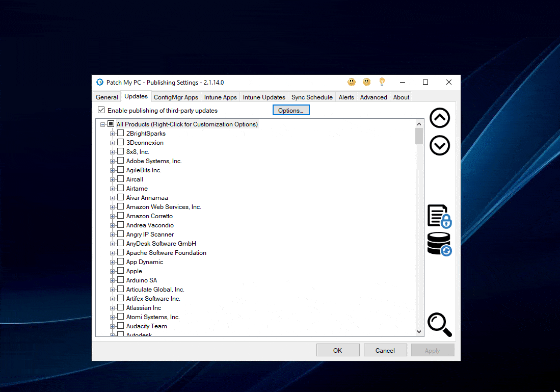Click the sad smiley feedback icon
Image resolution: width=560 pixels, height=392 pixels.
point(366,82)
